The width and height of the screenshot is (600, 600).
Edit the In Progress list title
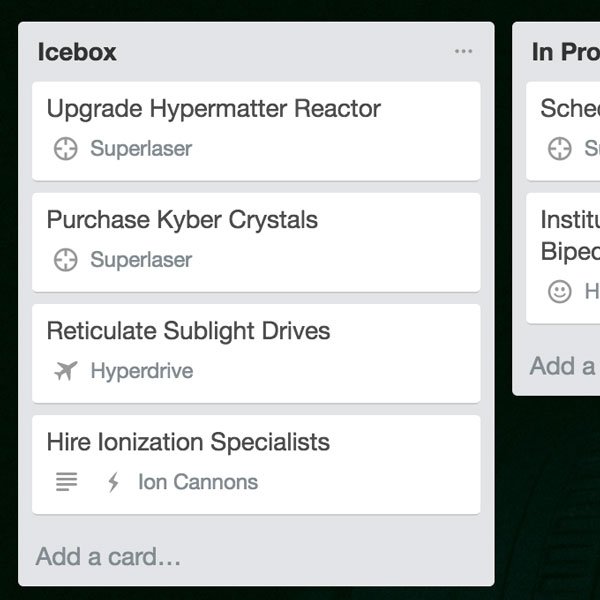[565, 52]
